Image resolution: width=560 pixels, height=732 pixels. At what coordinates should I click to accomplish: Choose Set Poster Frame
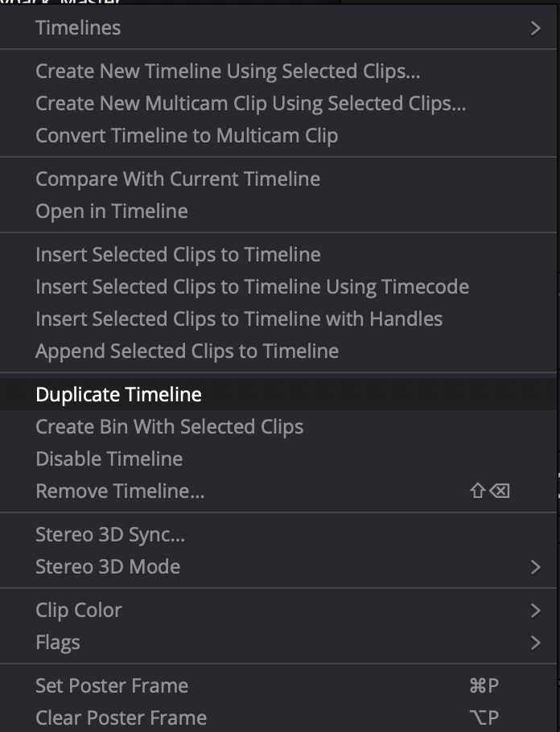click(278, 686)
